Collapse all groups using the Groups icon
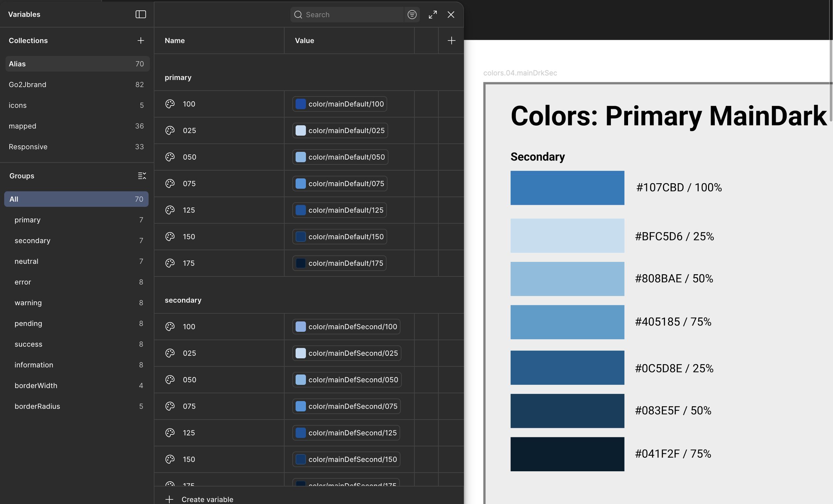The image size is (833, 504). 142,176
